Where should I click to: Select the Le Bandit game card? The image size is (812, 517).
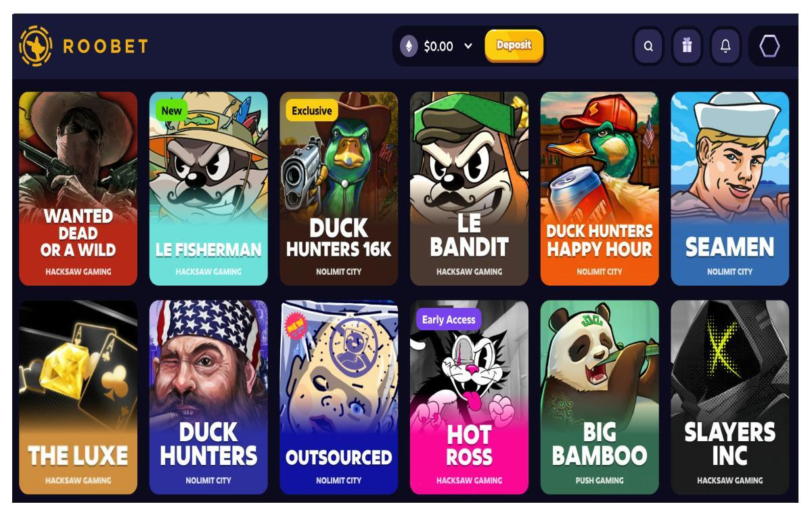point(469,189)
